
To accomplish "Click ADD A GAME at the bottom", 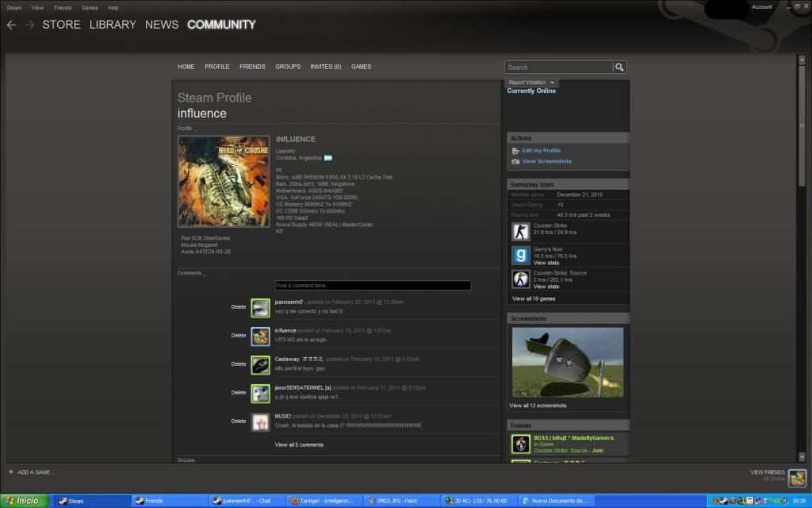I will [x=35, y=472].
